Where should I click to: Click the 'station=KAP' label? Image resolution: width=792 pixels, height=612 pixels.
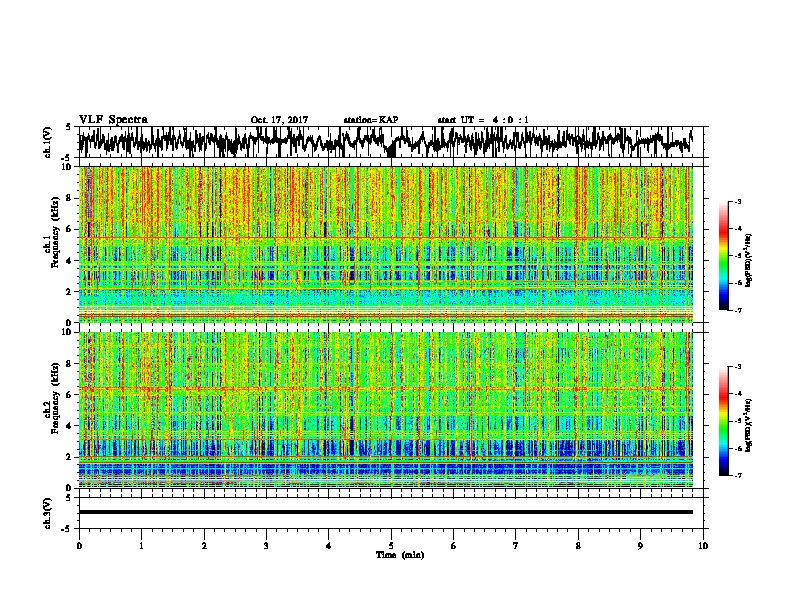370,120
